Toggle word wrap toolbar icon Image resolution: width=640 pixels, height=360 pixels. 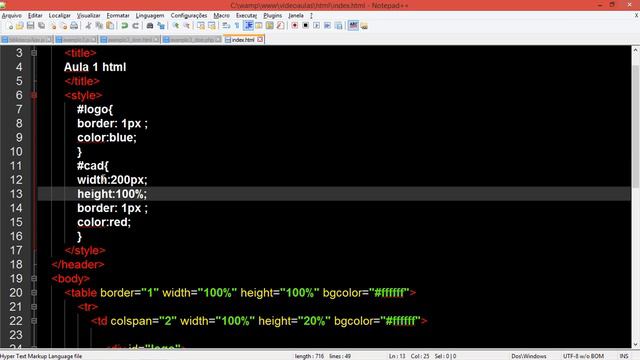226,26
